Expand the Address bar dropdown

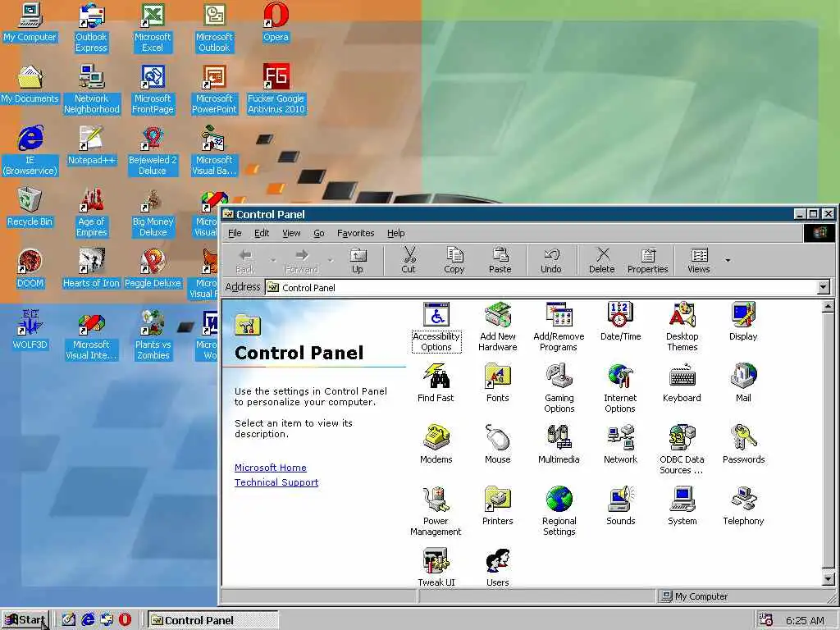pyautogui.click(x=824, y=288)
